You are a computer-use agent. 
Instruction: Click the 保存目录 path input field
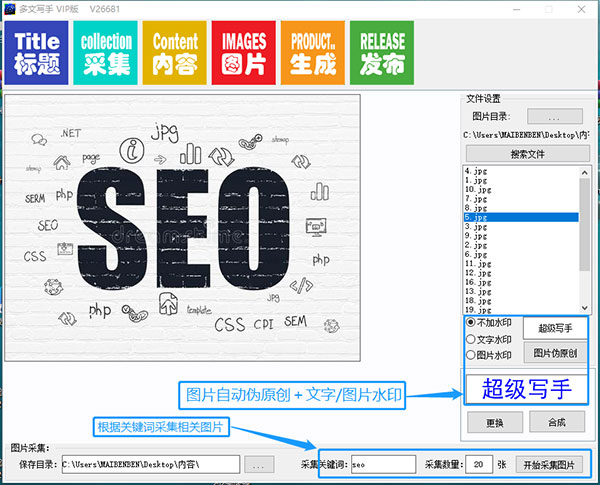coord(151,464)
